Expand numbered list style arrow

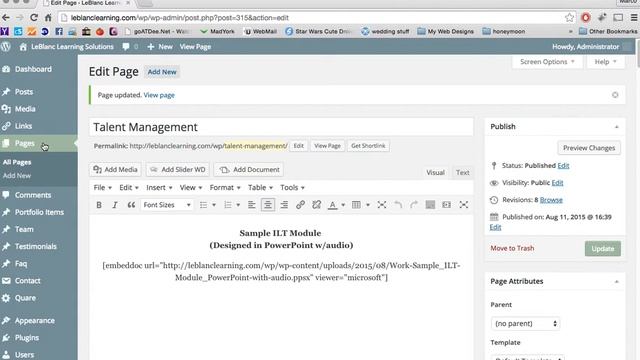(x=238, y=205)
